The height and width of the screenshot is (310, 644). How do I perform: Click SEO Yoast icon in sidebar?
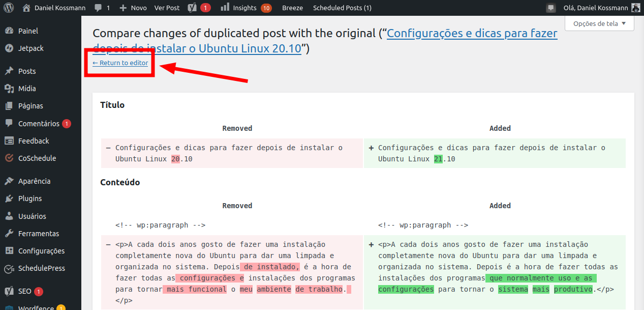click(9, 292)
